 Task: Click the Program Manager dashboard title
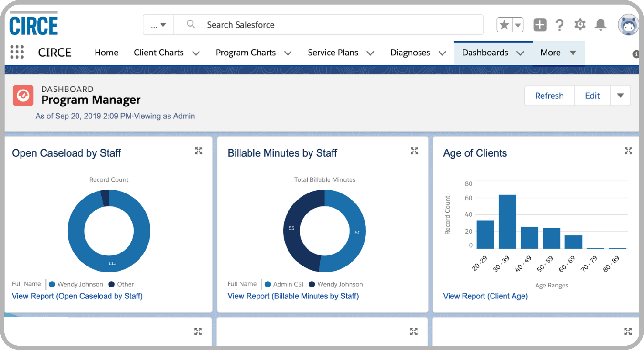pos(91,100)
